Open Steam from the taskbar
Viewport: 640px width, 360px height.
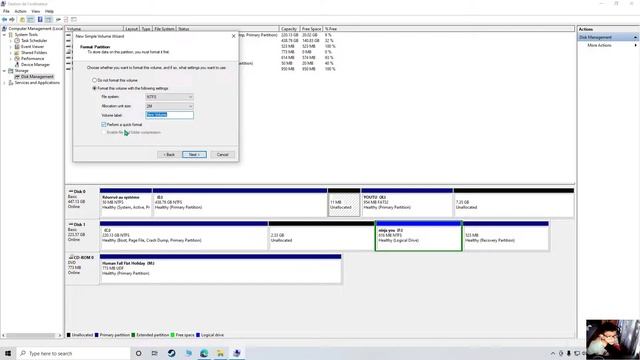(171, 353)
